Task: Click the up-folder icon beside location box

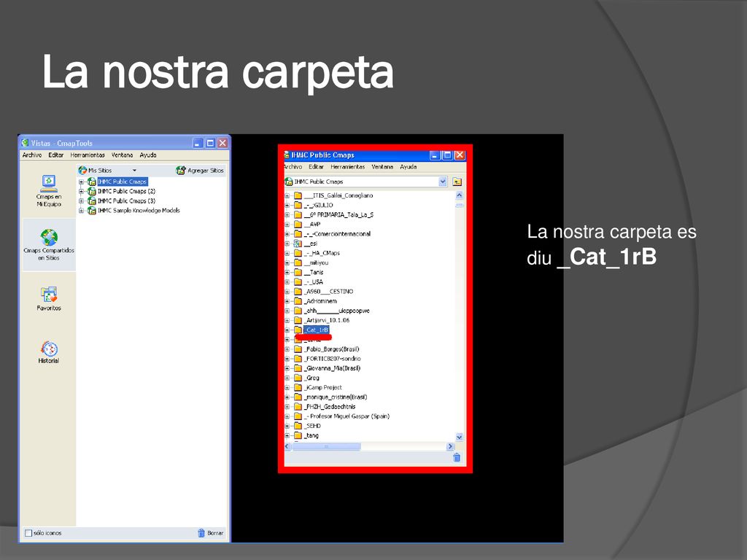Action: tap(457, 182)
